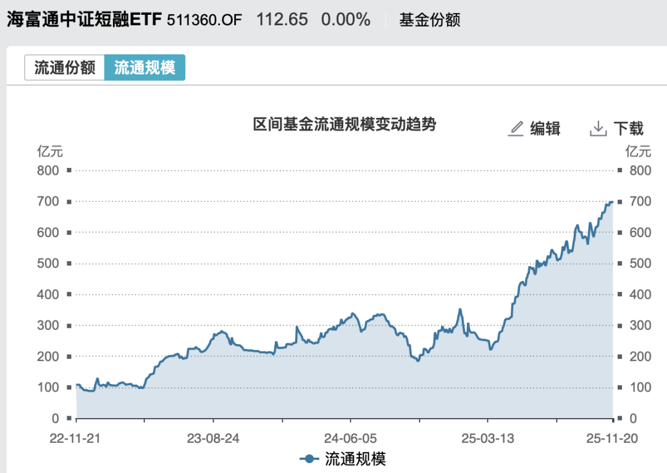Open the 基金份额 section at top
Image resolution: width=667 pixels, height=473 pixels.
tap(428, 19)
